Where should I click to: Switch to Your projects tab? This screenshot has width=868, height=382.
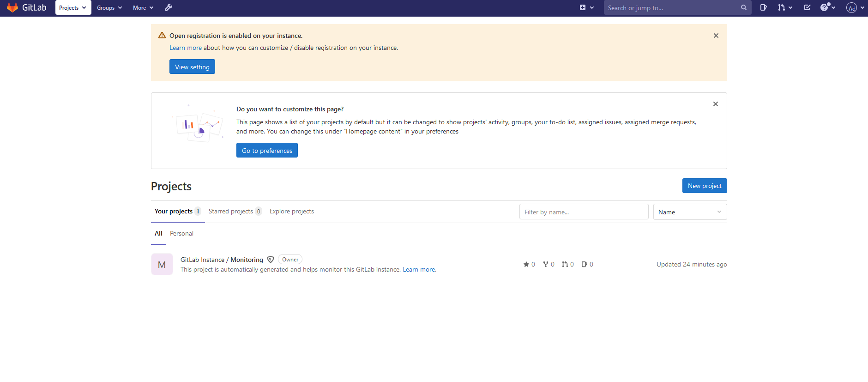tap(178, 211)
